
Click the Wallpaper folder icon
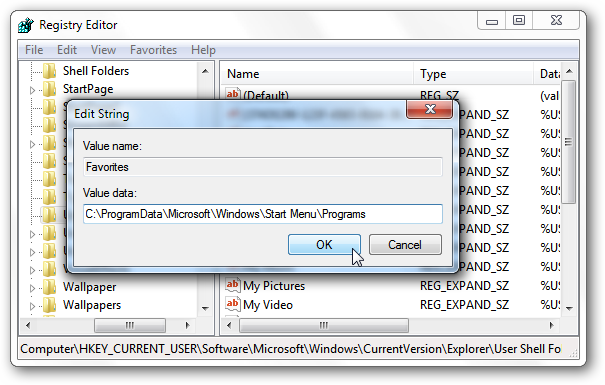tap(49, 287)
